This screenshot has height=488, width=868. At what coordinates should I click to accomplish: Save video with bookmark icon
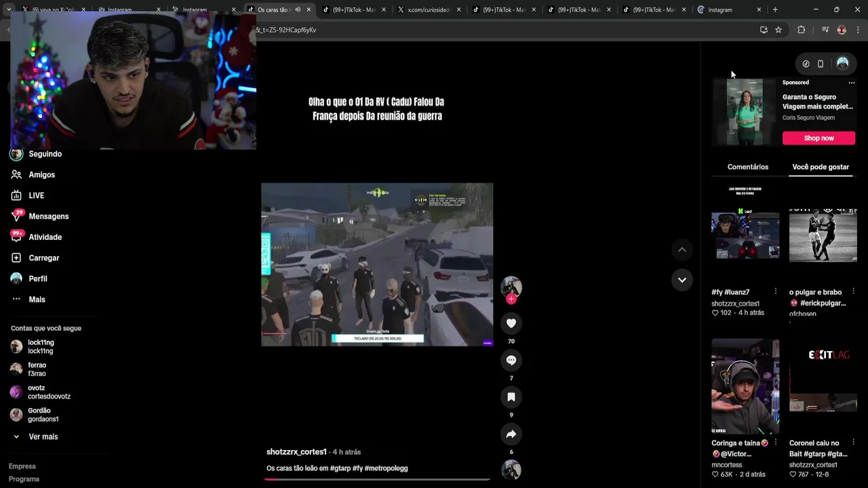point(511,397)
